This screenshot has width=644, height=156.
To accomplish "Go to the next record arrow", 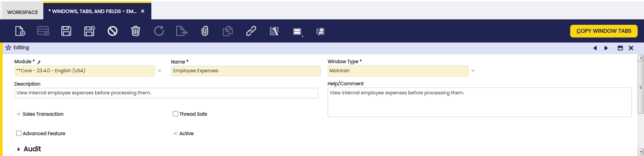I will (606, 48).
